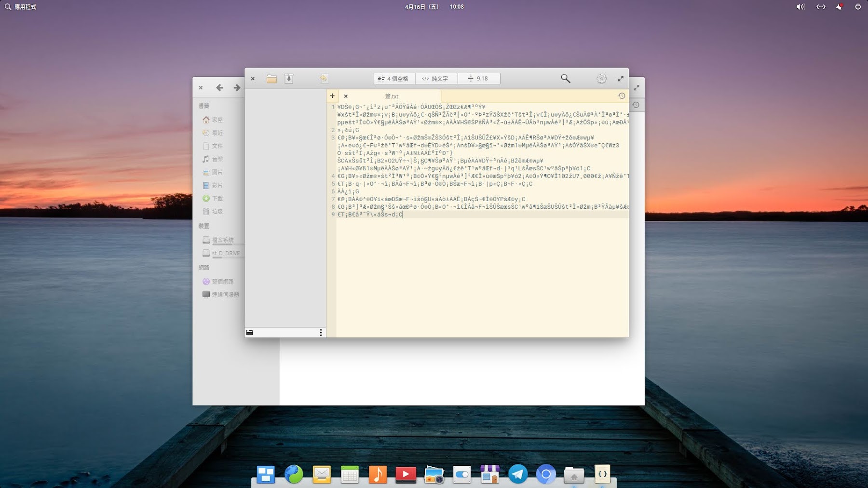
Task: Close the 簽.txt tab
Action: pos(346,96)
